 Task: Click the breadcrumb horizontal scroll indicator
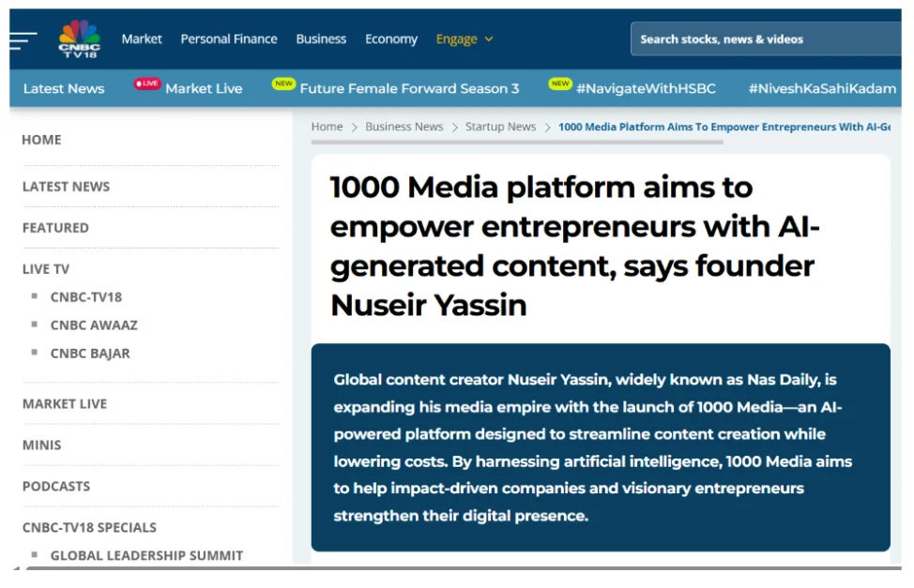pyautogui.click(x=517, y=142)
